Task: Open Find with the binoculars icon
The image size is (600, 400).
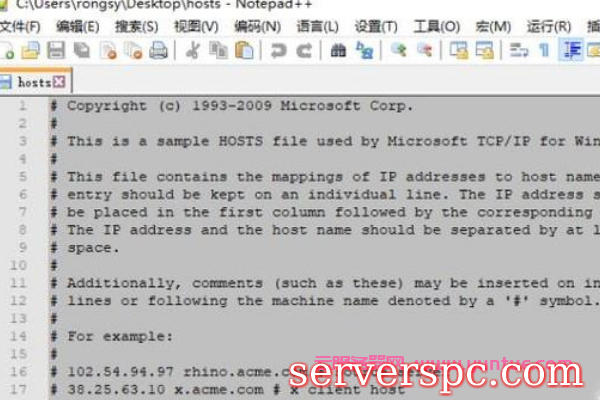Action: click(x=338, y=51)
